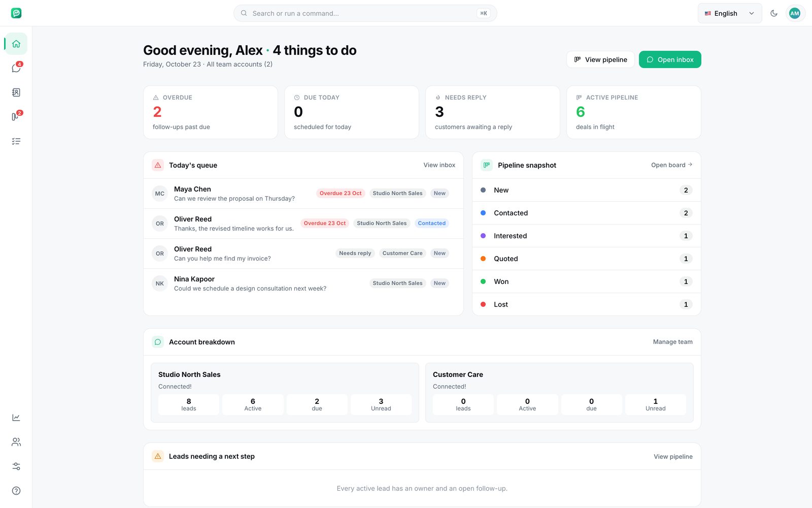The image size is (812, 508).
Task: Click the Pipeline snapshot header icon
Action: click(x=487, y=165)
